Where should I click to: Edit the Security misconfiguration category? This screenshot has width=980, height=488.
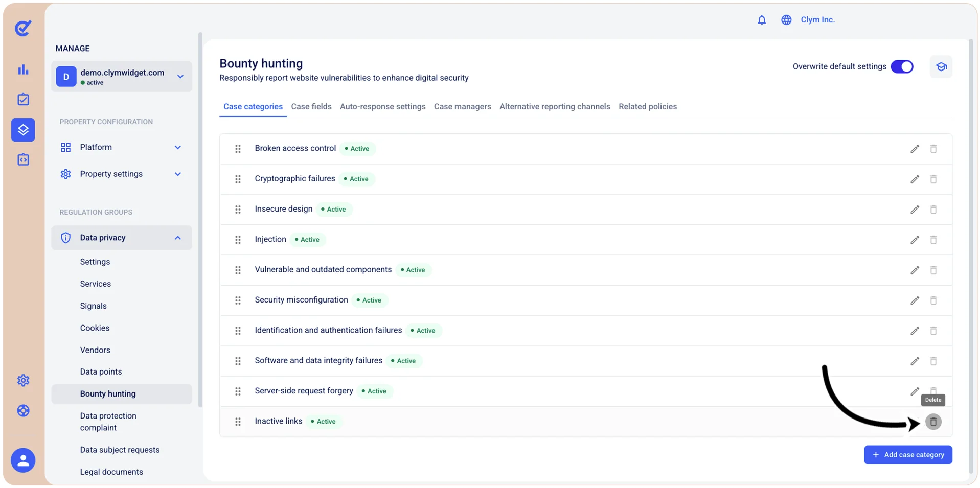click(x=915, y=300)
